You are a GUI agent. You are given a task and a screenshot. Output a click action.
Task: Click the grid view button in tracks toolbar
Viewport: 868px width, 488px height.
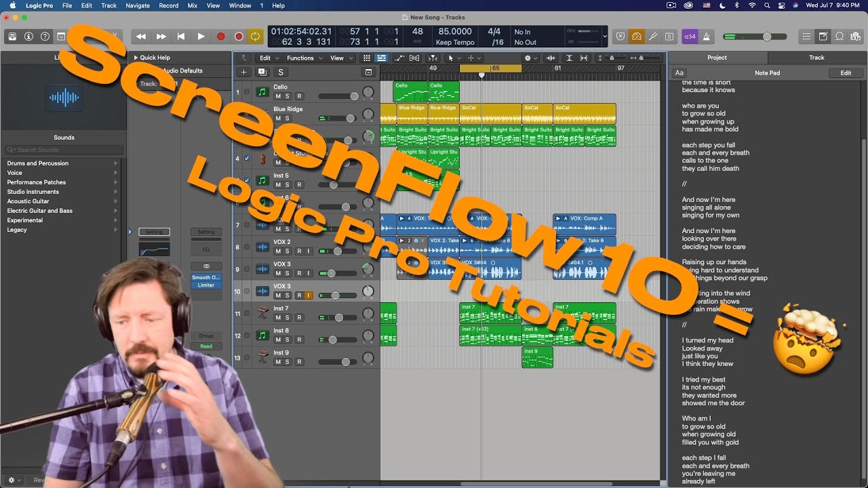click(x=367, y=58)
